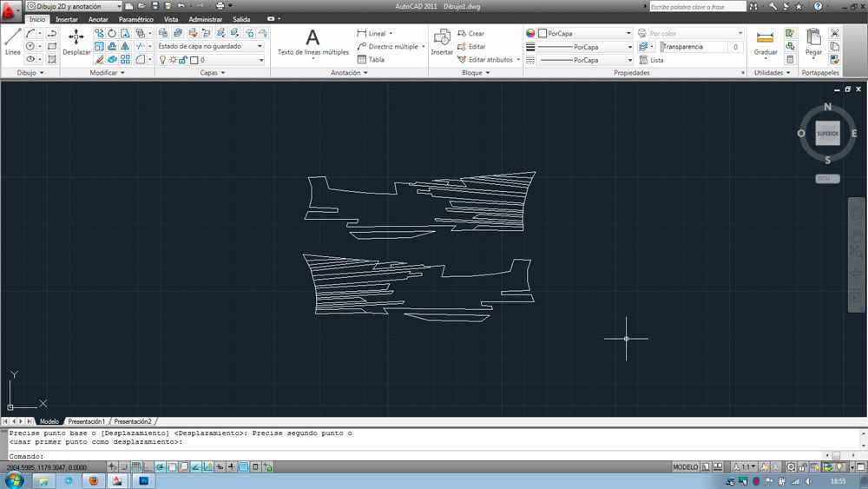Toggle the layer lock padlock icon
The height and width of the screenshot is (489, 868).
pos(183,60)
